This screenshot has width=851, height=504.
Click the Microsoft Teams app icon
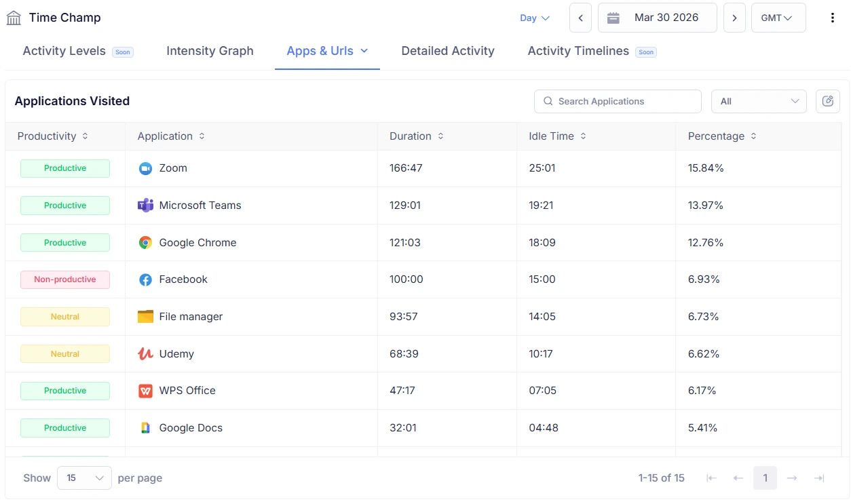point(145,205)
